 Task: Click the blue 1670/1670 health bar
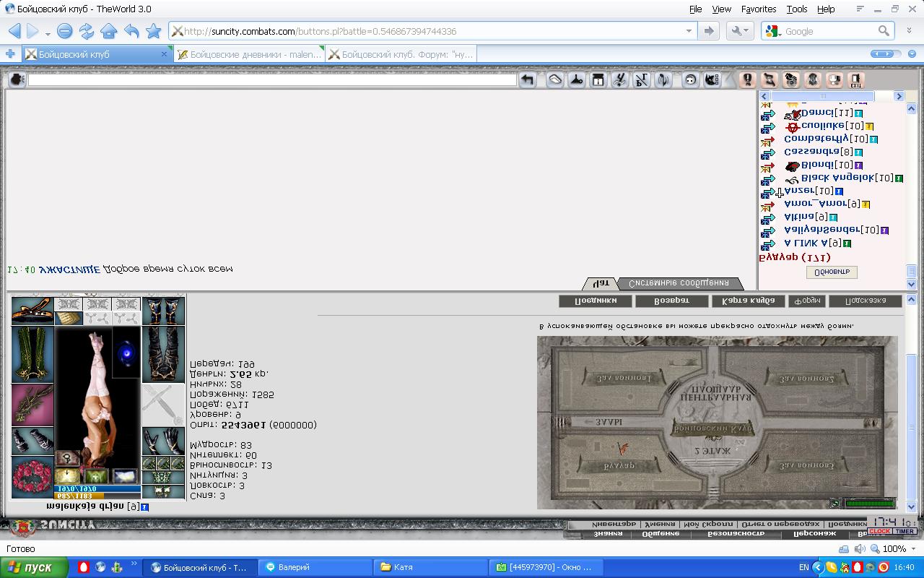coord(98,489)
